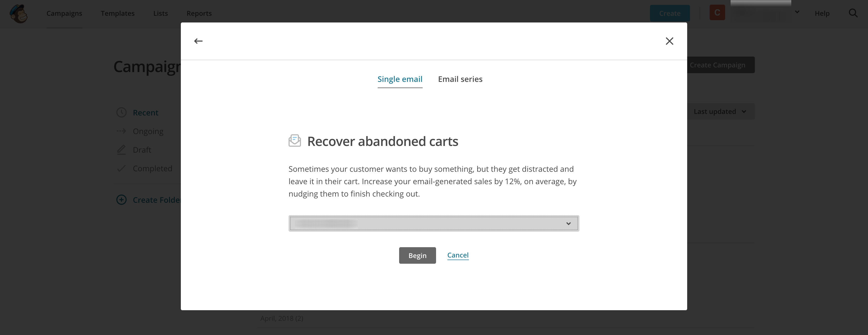868x335 pixels.
Task: Click the Create Folder plus icon
Action: [x=121, y=200]
